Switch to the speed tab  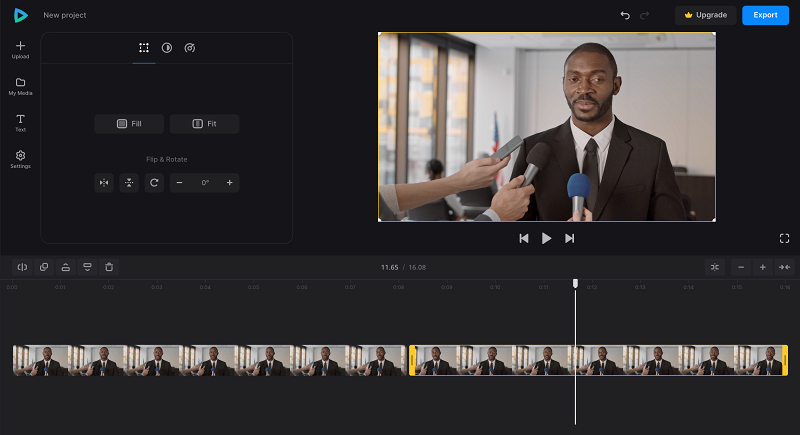point(190,48)
